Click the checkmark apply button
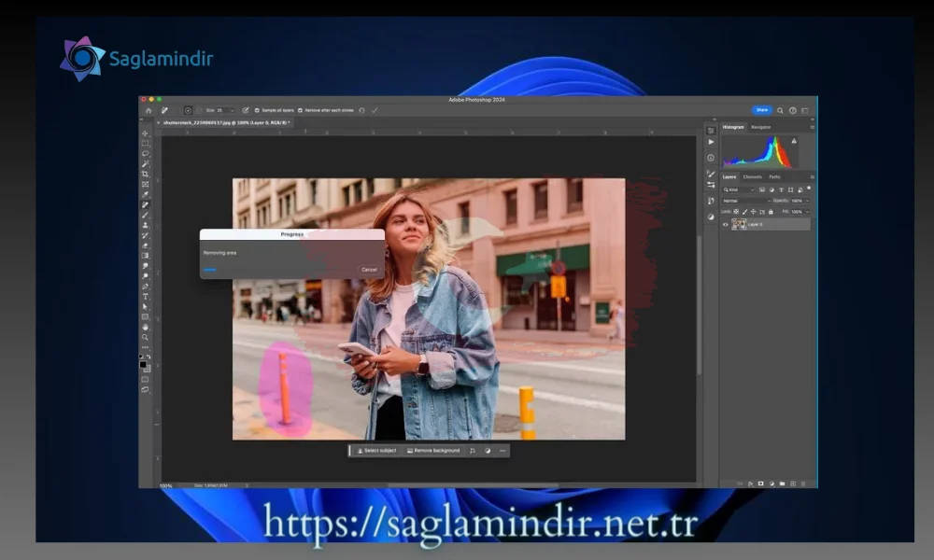Image resolution: width=934 pixels, height=560 pixels. tap(375, 110)
